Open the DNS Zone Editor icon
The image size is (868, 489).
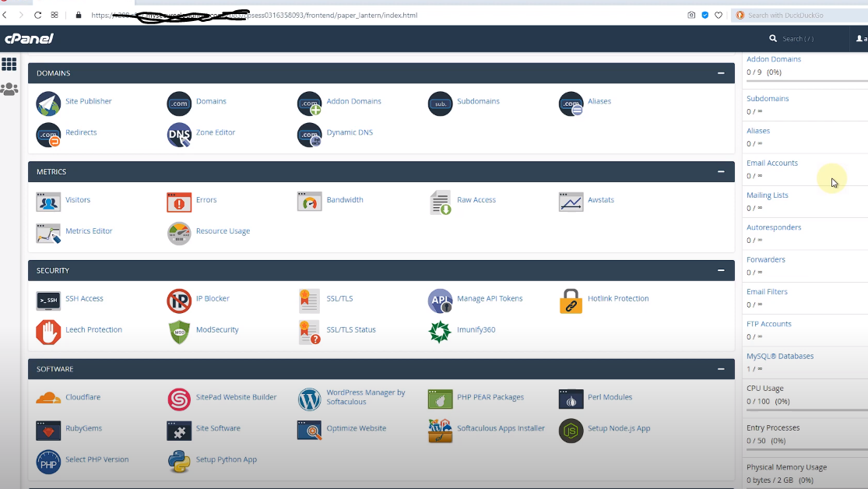point(179,134)
